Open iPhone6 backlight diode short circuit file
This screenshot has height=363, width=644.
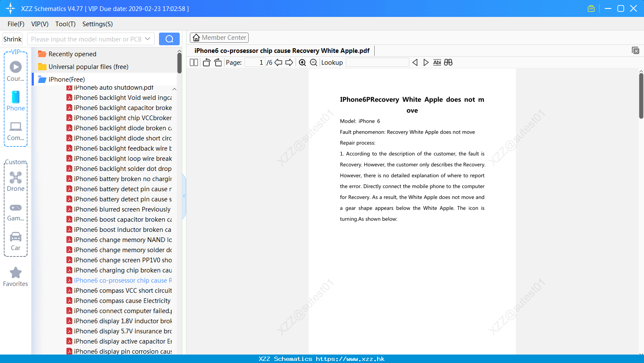119,138
